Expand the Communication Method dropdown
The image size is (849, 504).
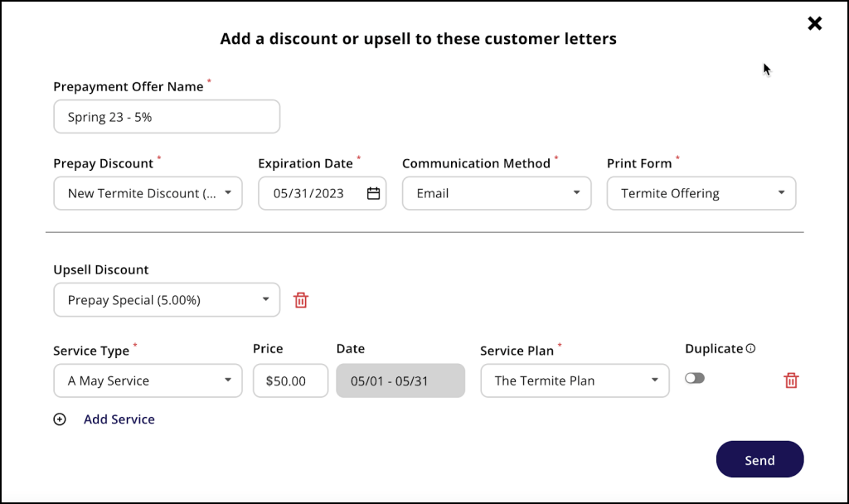496,193
